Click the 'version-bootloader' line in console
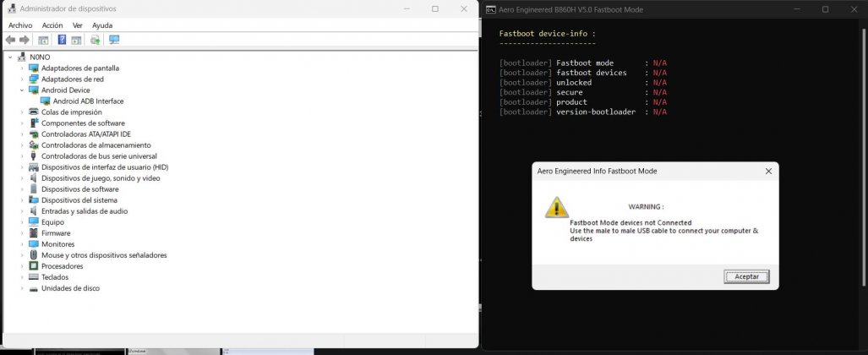The width and height of the screenshot is (868, 355). point(583,112)
